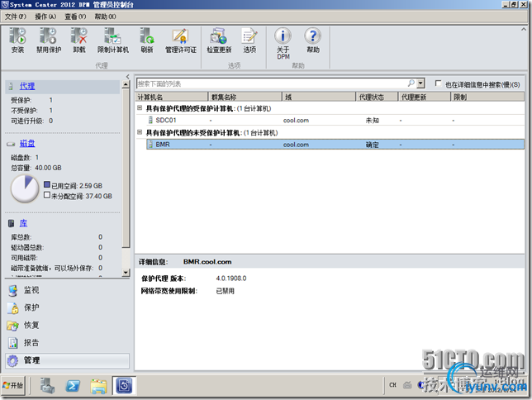Click the Start button
Screen dimensions: 532x400
tap(13, 385)
